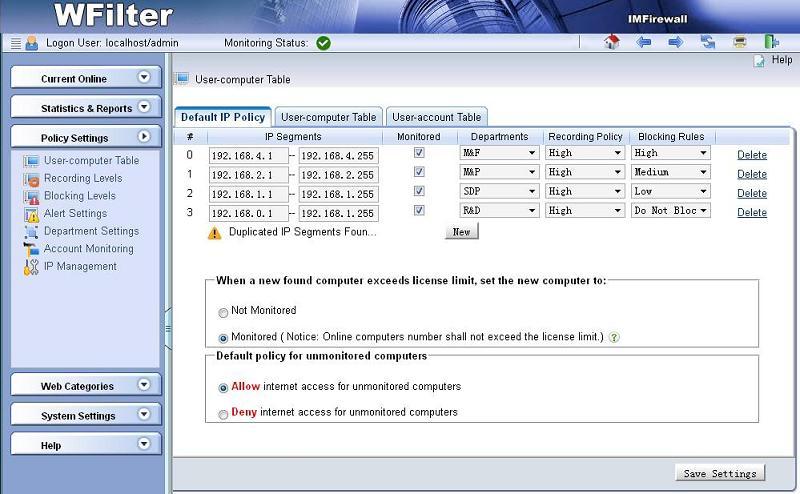Collapse the sidebar with the splitter handle
Viewport: 800px width, 494px height.
coord(168,328)
